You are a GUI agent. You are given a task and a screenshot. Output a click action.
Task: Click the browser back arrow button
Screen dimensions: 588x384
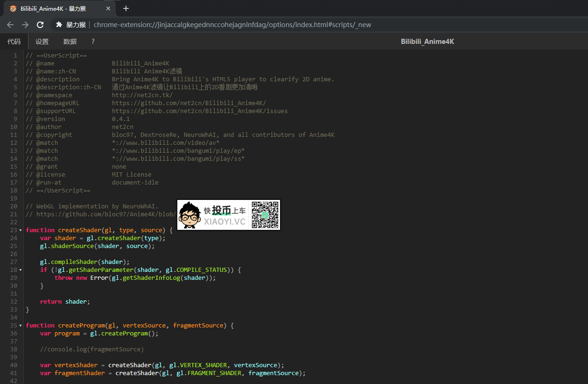coord(10,25)
